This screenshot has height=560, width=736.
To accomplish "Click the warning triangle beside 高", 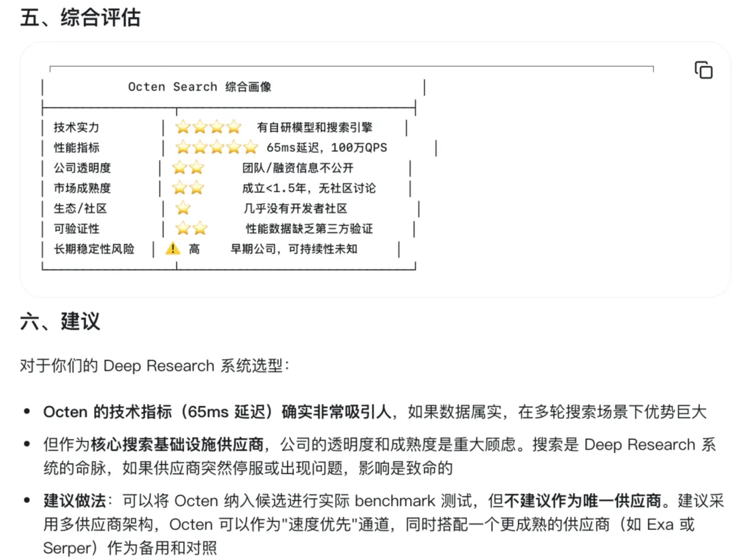I will point(172,248).
